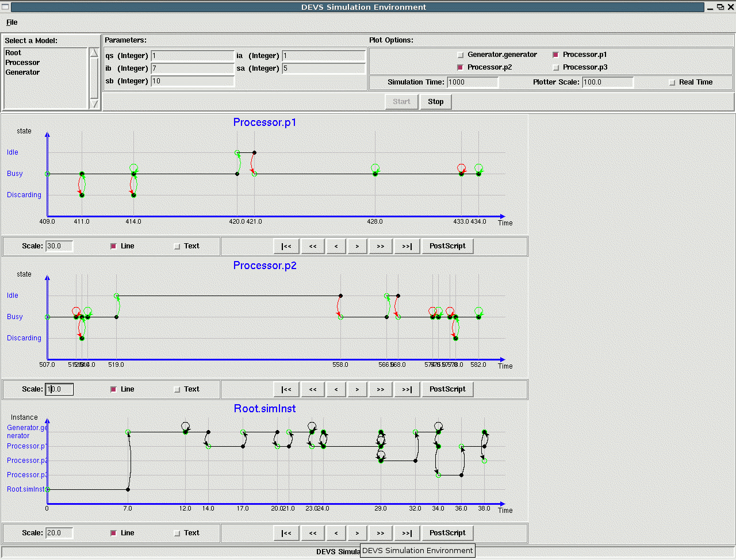
Task: Toggle Line checkbox for Root.simInst plot
Action: pos(113,533)
